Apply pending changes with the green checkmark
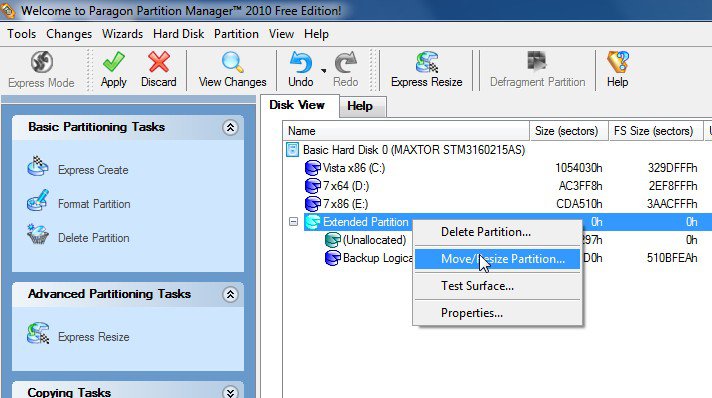 tap(114, 62)
